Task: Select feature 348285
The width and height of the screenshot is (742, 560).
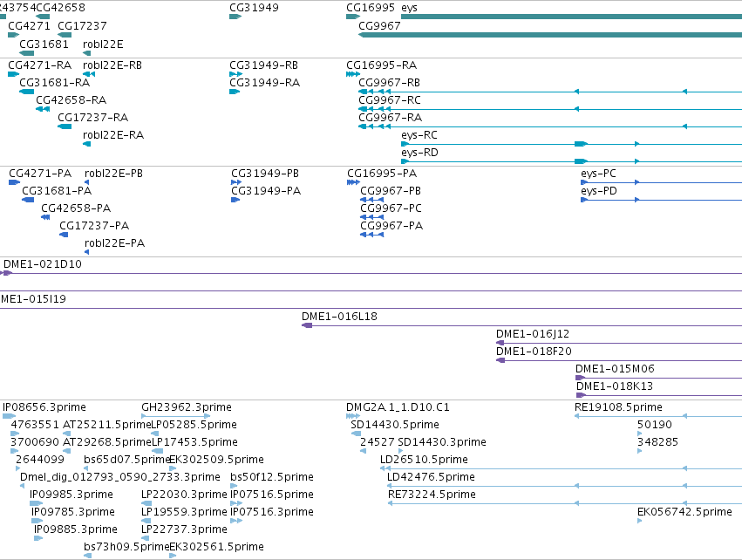Action: click(657, 442)
